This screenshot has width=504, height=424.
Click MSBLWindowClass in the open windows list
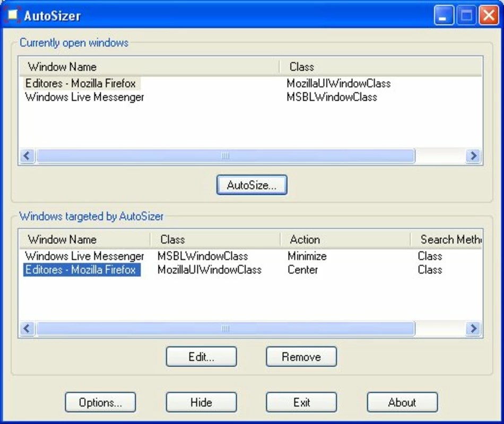coord(332,97)
